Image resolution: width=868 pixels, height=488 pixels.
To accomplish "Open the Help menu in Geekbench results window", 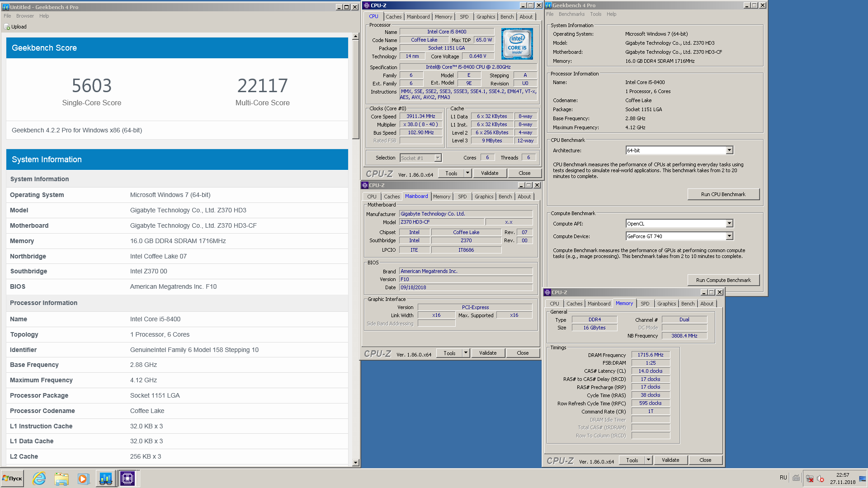I will pos(44,16).
